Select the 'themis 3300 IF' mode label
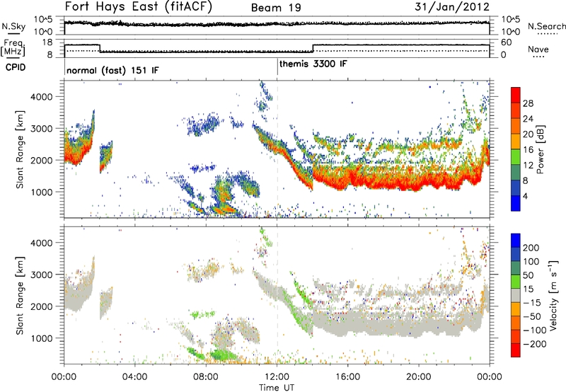 click(x=313, y=64)
